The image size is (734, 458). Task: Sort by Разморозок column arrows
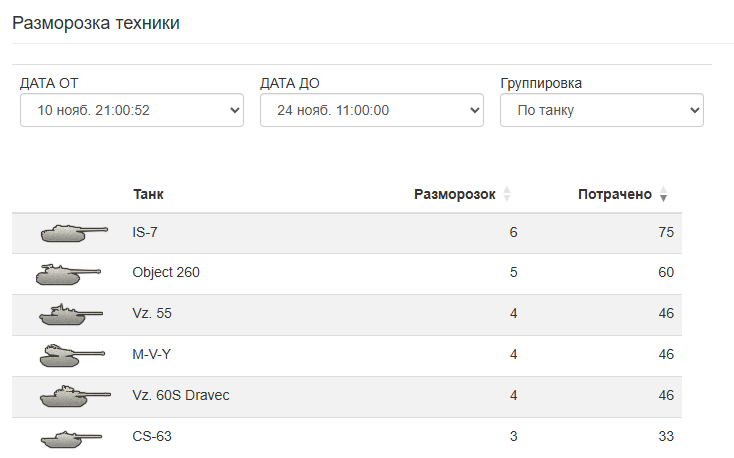click(507, 194)
